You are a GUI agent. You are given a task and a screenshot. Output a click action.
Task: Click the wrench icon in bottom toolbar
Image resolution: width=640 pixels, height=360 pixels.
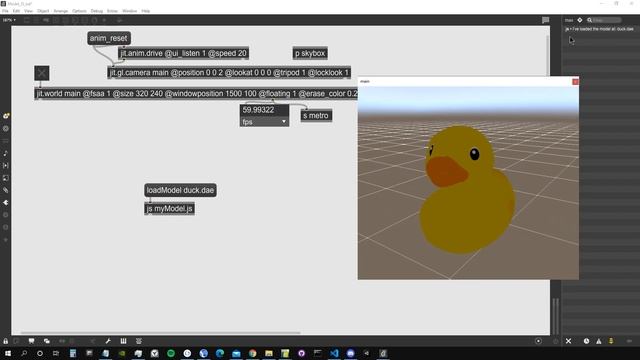pyautogui.click(x=108, y=341)
